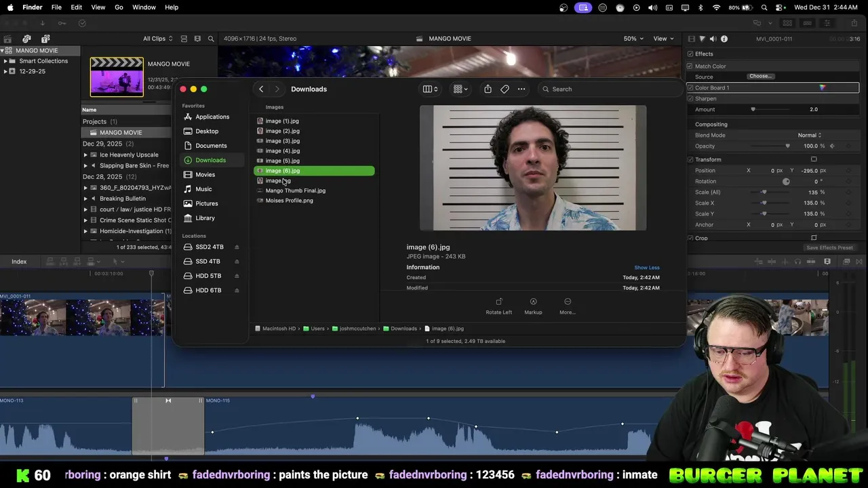Viewport: 868px width, 488px height.
Task: Click Rotate Left in Finder preview
Action: tap(499, 306)
